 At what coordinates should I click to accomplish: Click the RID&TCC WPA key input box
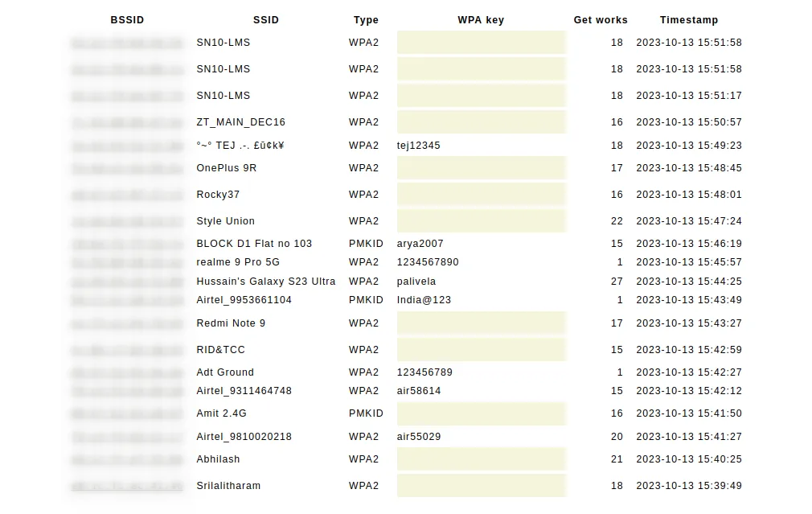[481, 349]
